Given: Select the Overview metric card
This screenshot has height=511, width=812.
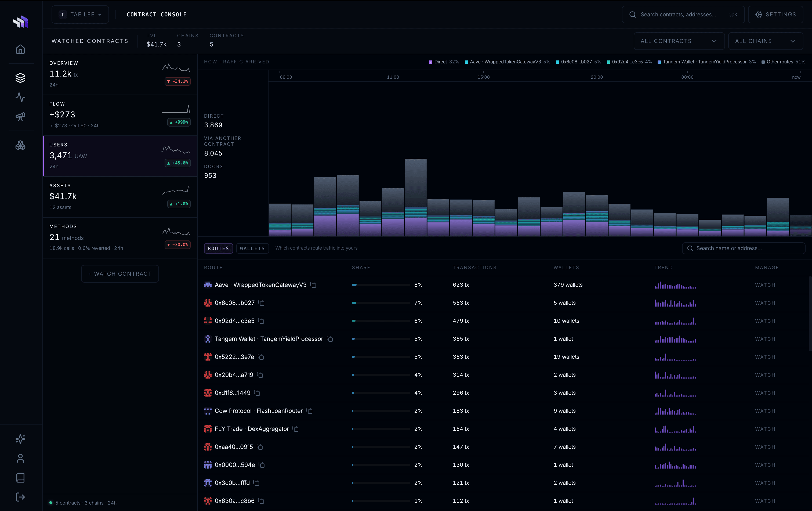Looking at the screenshot, I should coord(120,74).
